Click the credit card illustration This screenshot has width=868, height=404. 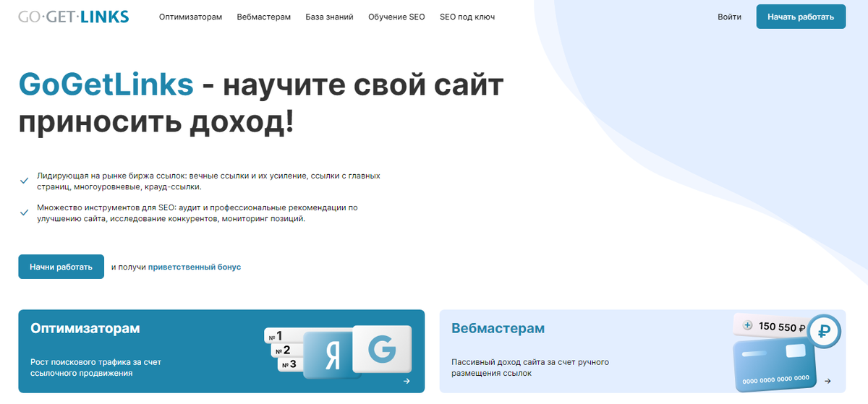pos(774,366)
